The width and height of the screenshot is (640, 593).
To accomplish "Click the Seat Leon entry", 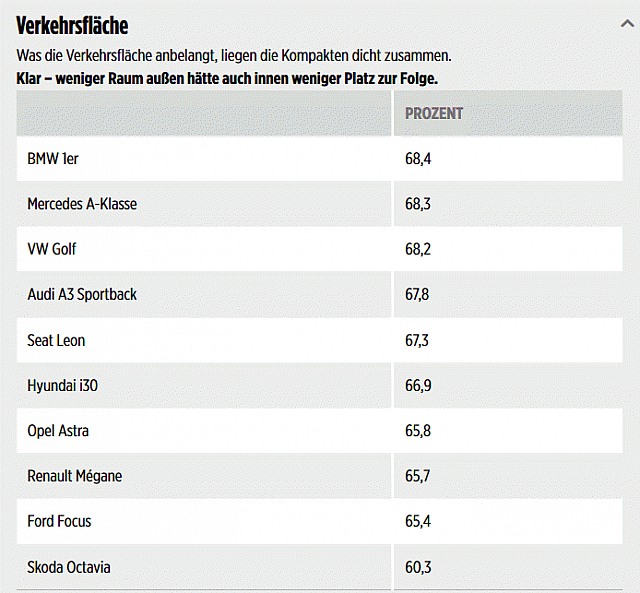I will point(56,340).
